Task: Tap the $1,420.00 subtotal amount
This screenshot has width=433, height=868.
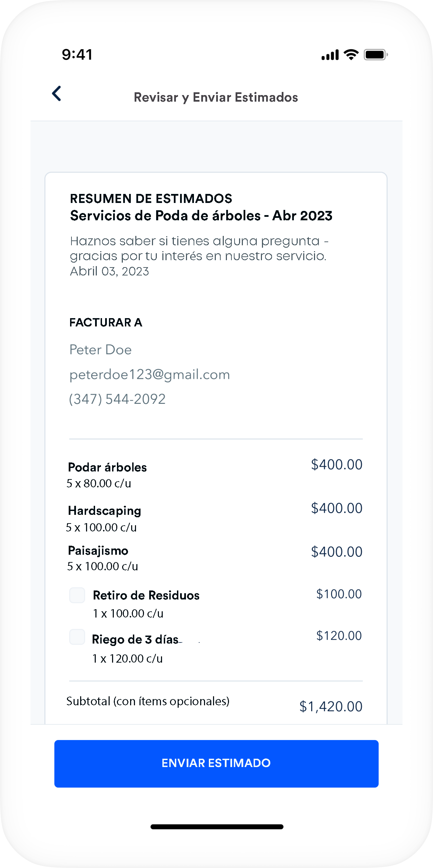Action: pos(331,706)
